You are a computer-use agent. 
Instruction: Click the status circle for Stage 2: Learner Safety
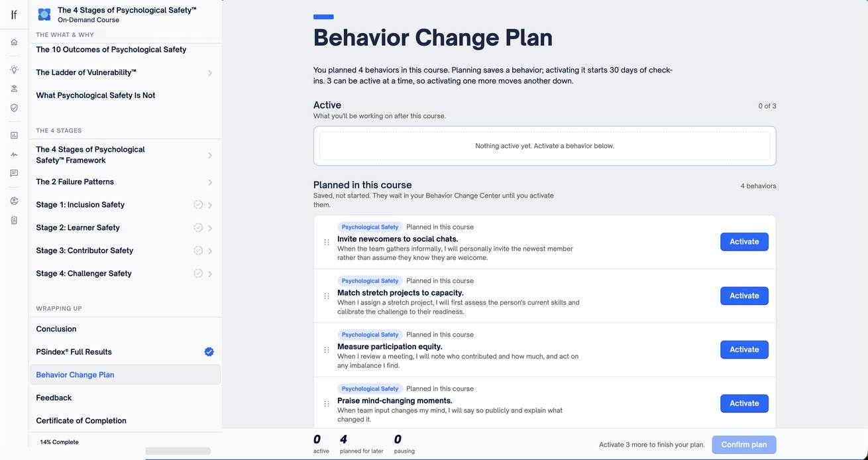pos(198,227)
